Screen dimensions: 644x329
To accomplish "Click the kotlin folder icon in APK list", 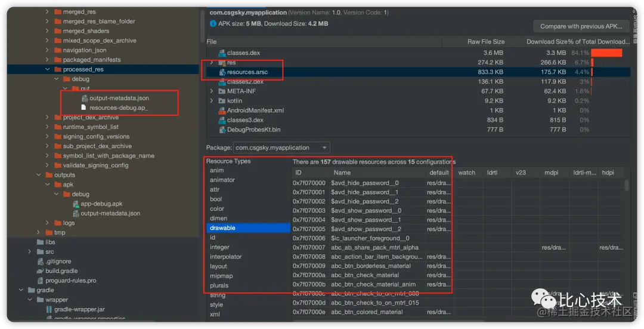I will (x=222, y=101).
